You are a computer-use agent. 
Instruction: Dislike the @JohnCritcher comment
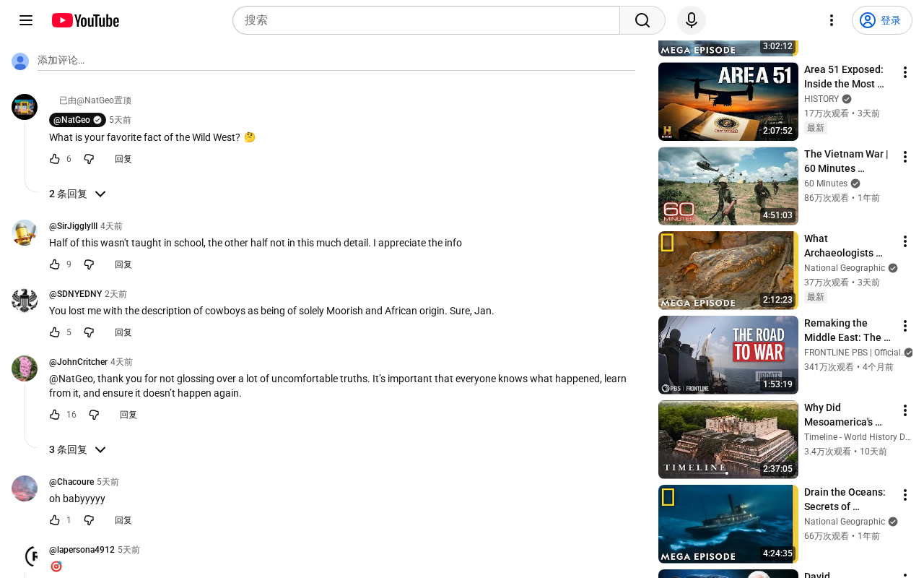coord(94,415)
